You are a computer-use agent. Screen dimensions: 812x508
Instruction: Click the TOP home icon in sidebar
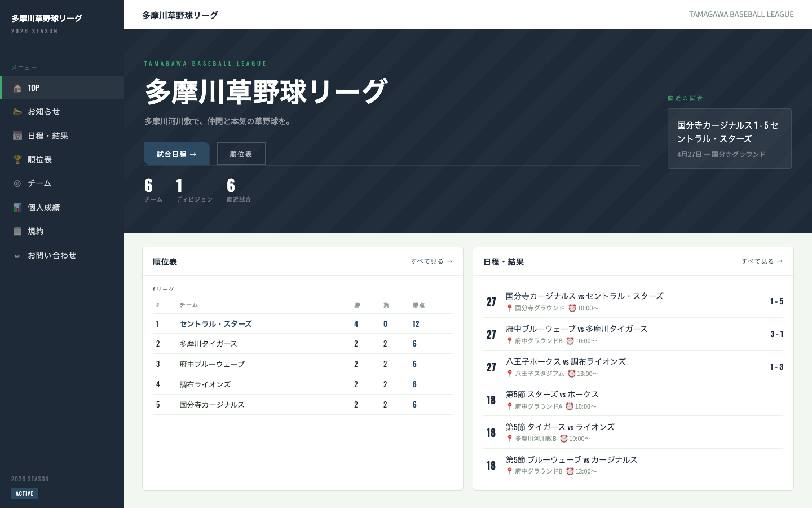17,88
